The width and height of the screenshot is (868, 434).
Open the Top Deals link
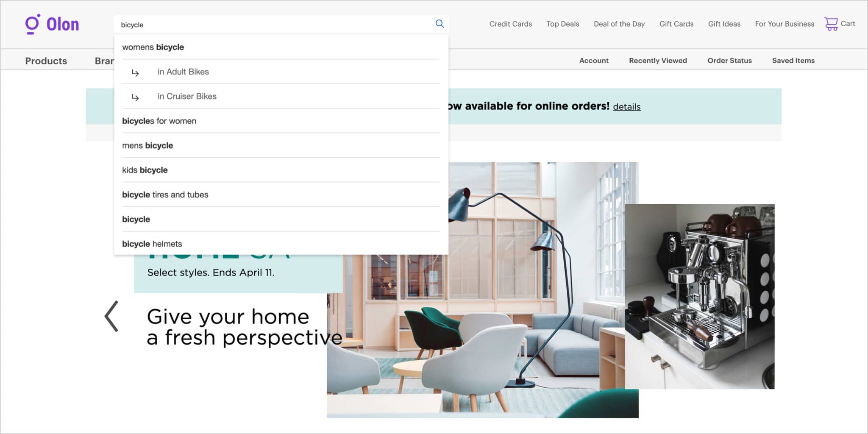[x=562, y=24]
